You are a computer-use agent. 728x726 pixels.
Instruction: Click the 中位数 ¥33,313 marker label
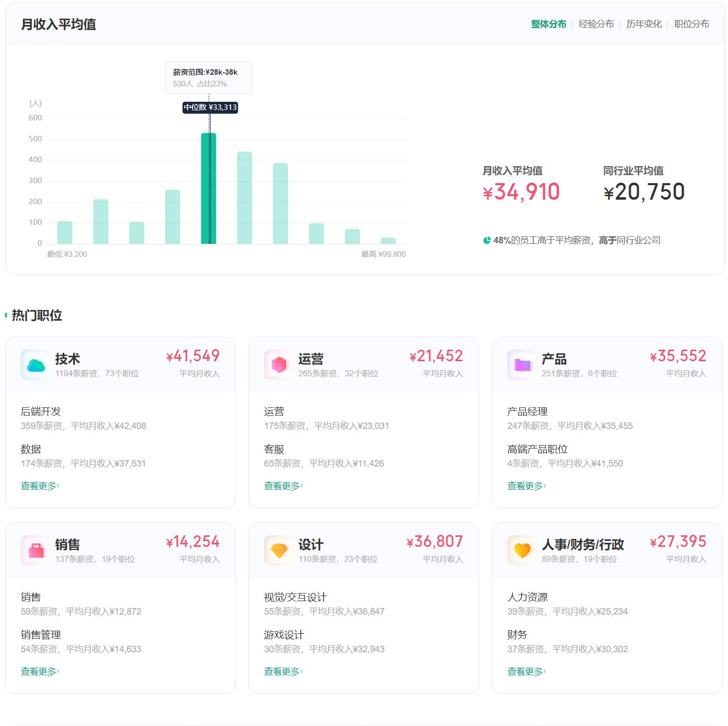tap(210, 107)
